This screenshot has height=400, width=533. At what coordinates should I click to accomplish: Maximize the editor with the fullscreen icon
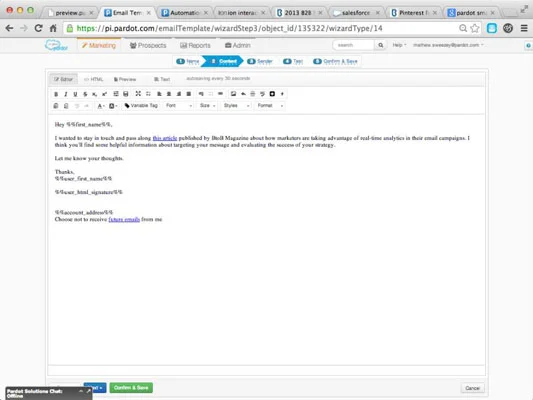coord(138,94)
